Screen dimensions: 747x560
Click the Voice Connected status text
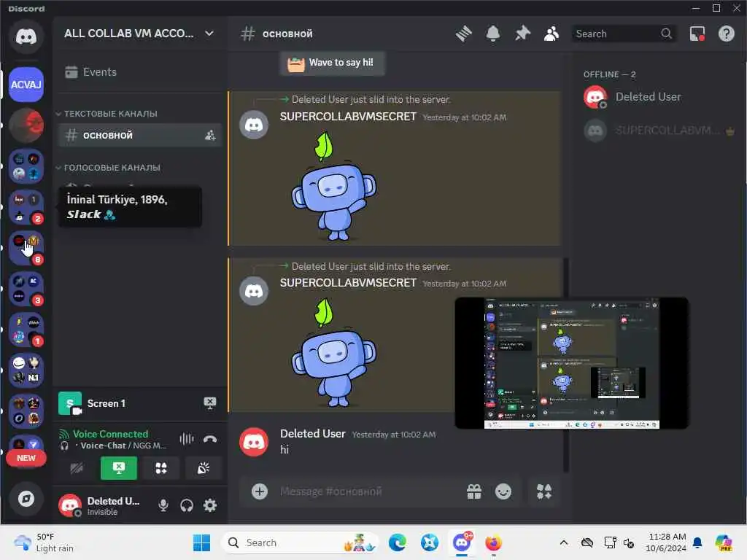pos(111,435)
